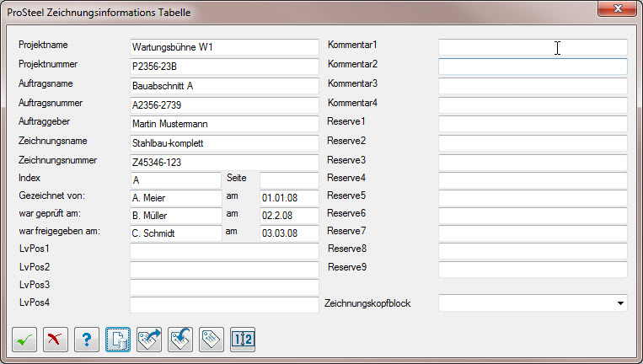Image resolution: width=643 pixels, height=364 pixels.
Task: Click the LvPos3 input field
Action: pyautogui.click(x=224, y=287)
